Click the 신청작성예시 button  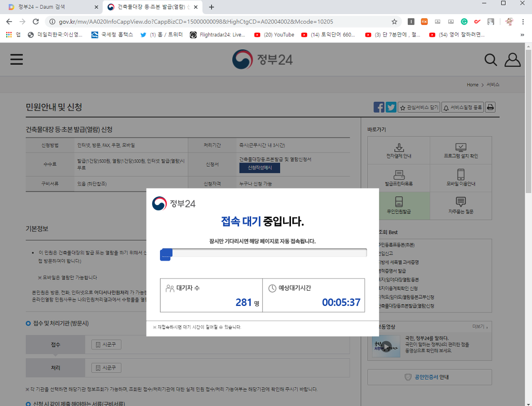click(x=260, y=168)
